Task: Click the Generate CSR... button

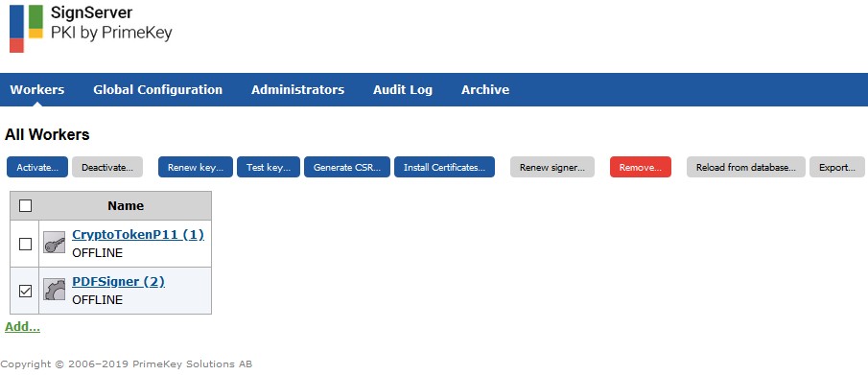Action: pyautogui.click(x=347, y=167)
